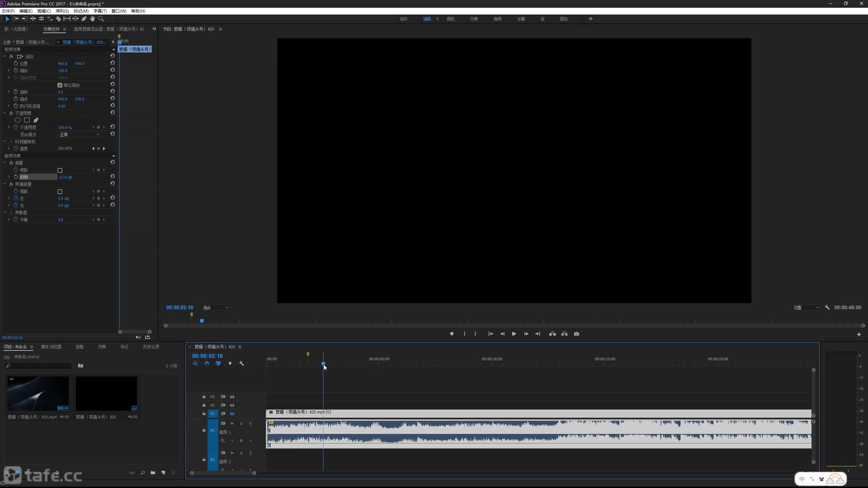Create opacity rectangle mask
The height and width of the screenshot is (488, 868).
[27, 120]
